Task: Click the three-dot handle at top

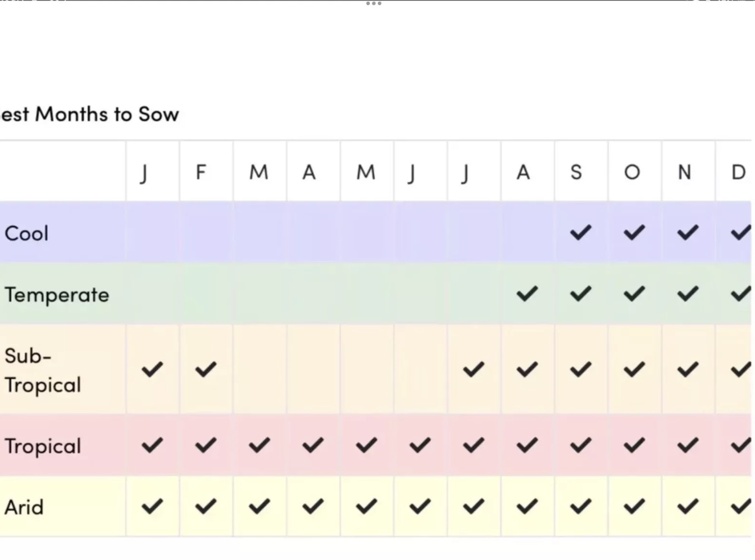Action: click(373, 4)
